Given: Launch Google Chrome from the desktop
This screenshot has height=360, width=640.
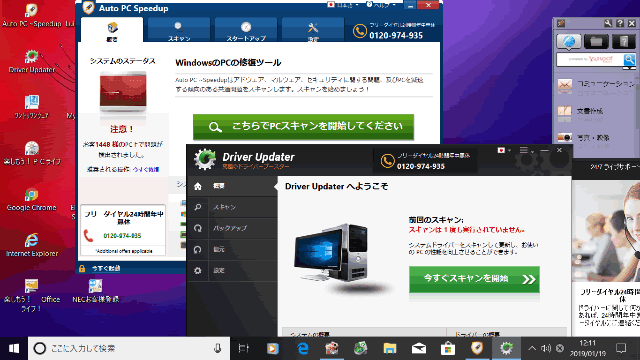Looking at the screenshot, I should 31,200.
